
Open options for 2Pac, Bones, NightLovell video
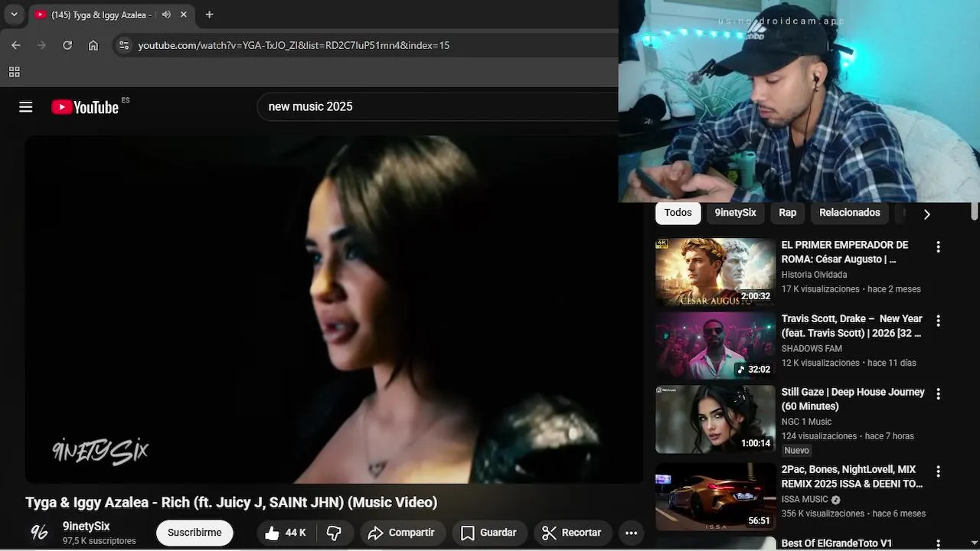click(938, 471)
